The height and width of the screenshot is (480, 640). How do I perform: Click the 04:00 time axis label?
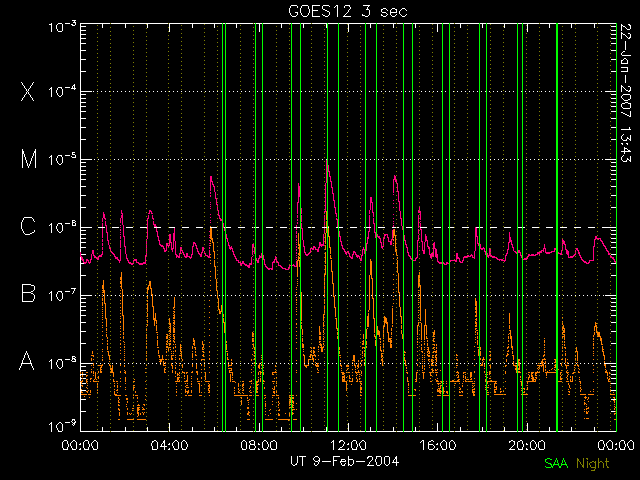(169, 445)
